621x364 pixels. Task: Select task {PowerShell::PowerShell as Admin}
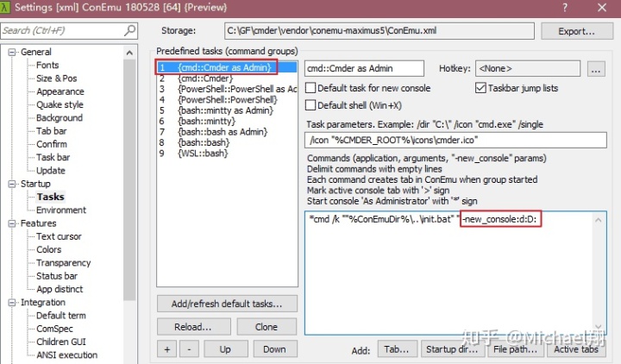(227, 89)
